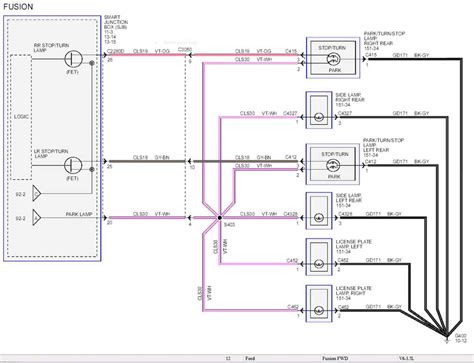Click the RR STOP/TURN LAMP FET transistor symbol
Screen dimensions: 474x363
tap(73, 59)
